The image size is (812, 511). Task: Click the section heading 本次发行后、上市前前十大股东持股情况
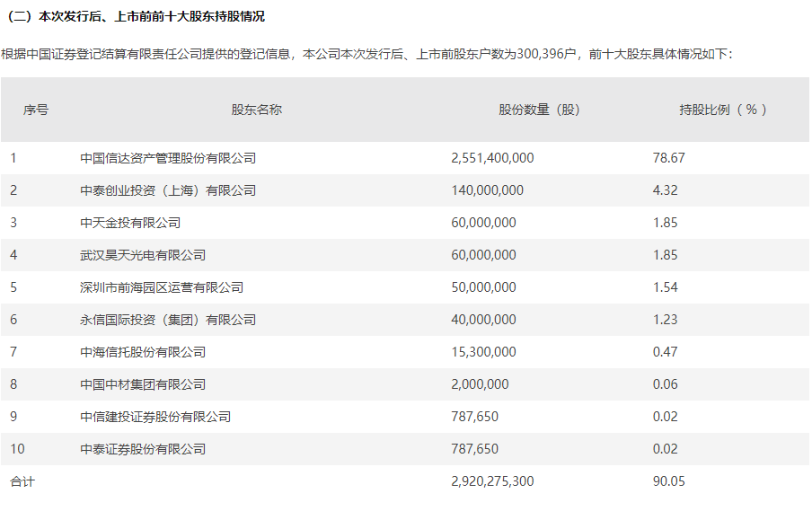coord(137,16)
